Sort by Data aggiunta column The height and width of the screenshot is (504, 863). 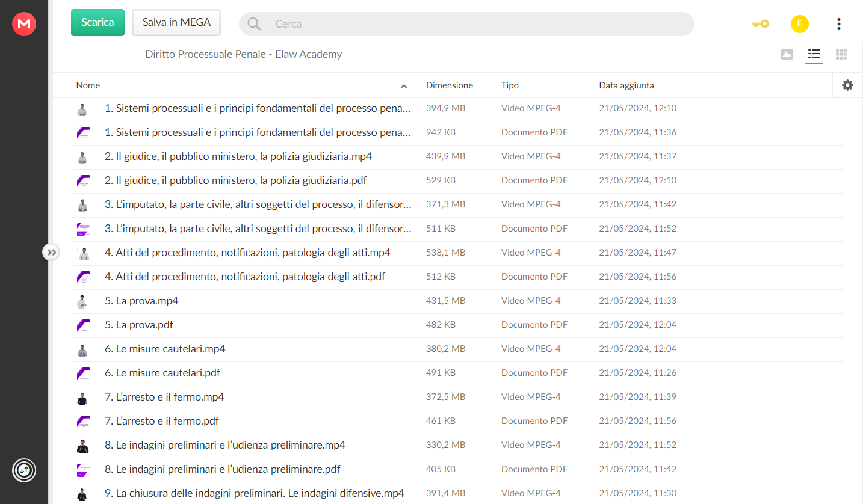pyautogui.click(x=626, y=85)
